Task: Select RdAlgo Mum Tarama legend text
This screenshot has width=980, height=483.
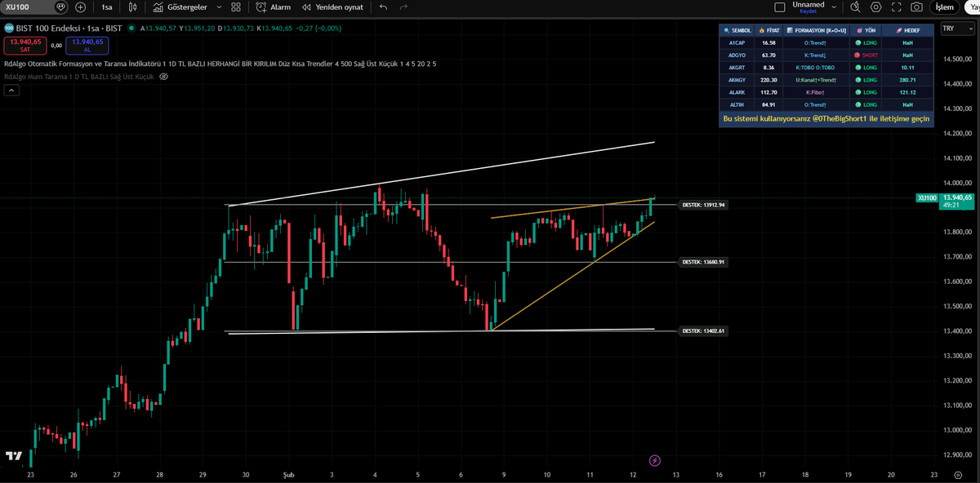Action: point(79,76)
